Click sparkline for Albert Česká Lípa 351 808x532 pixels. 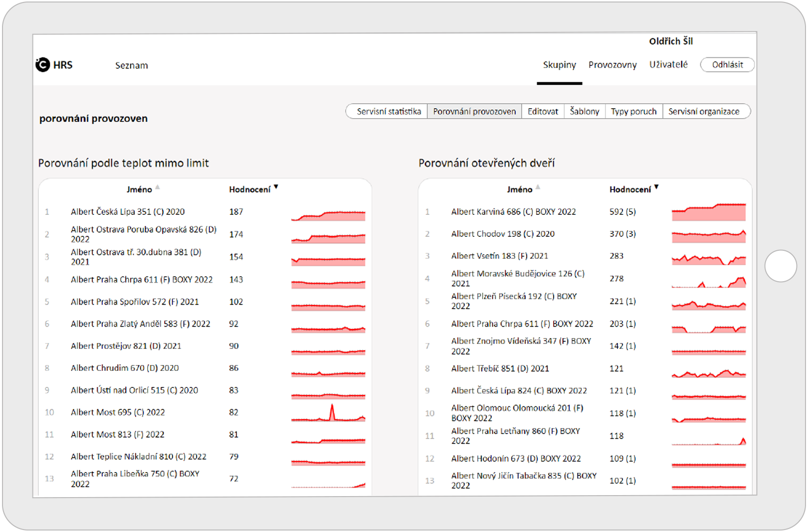coord(328,215)
